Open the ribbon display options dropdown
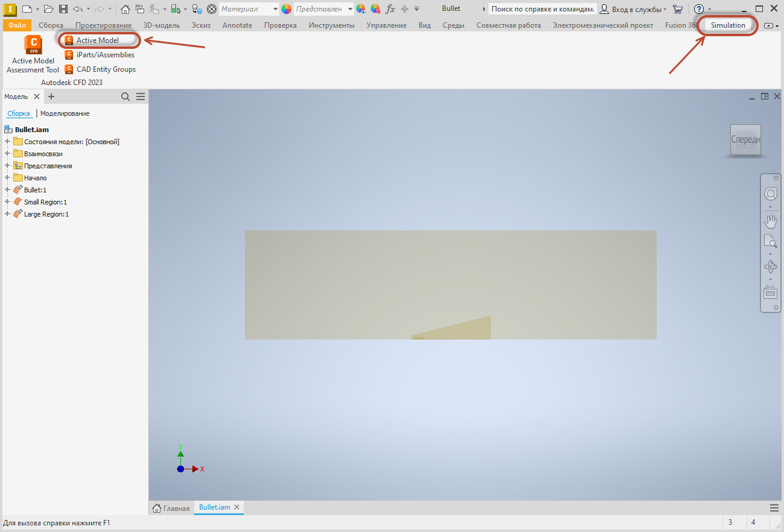Screen dimensions: 784x532 click(x=771, y=25)
